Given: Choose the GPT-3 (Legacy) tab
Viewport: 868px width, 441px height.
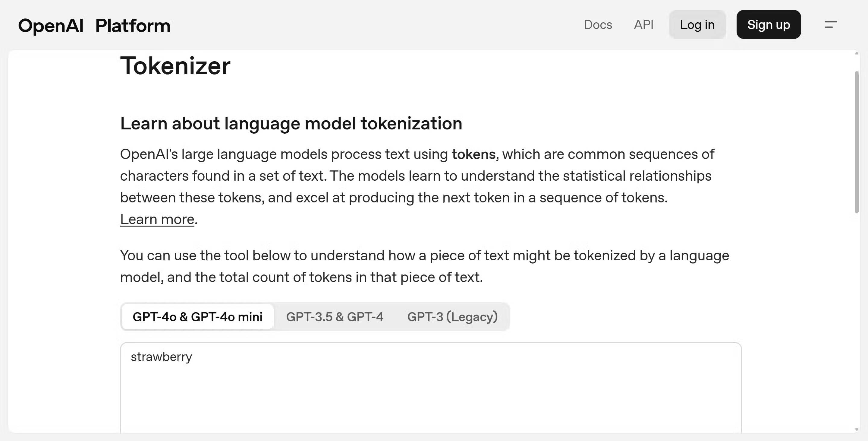Looking at the screenshot, I should point(452,317).
